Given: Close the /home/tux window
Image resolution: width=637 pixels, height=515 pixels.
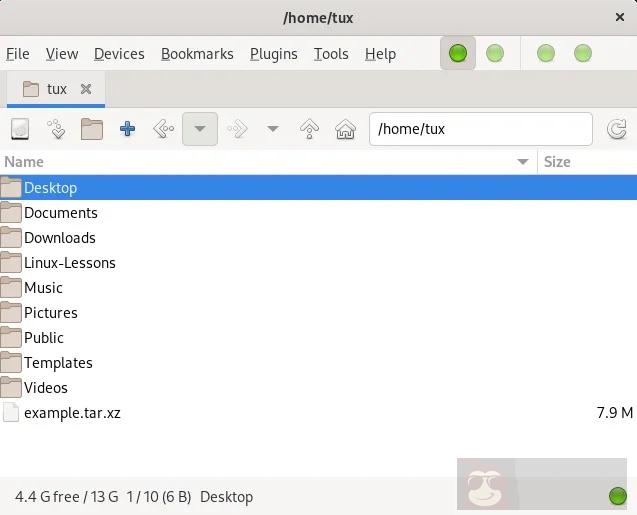Looking at the screenshot, I should 620,17.
